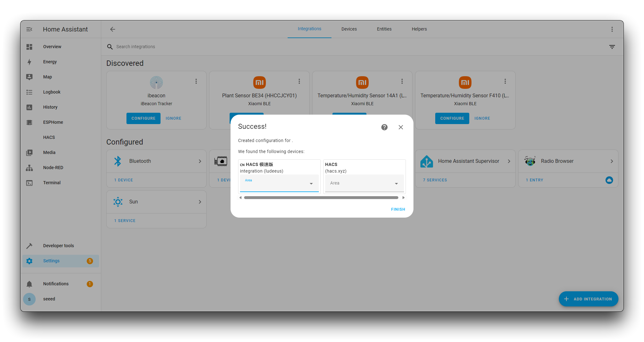Click the Settings badge showing 5
644x342 pixels.
point(90,261)
